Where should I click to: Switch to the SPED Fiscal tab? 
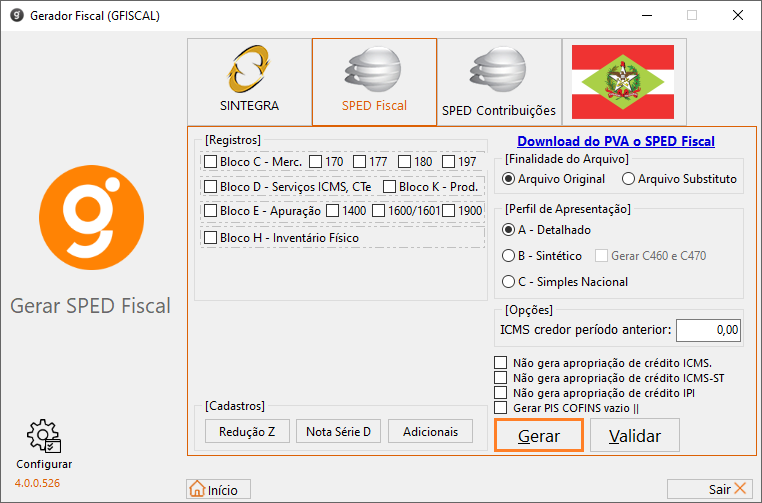coord(374,82)
